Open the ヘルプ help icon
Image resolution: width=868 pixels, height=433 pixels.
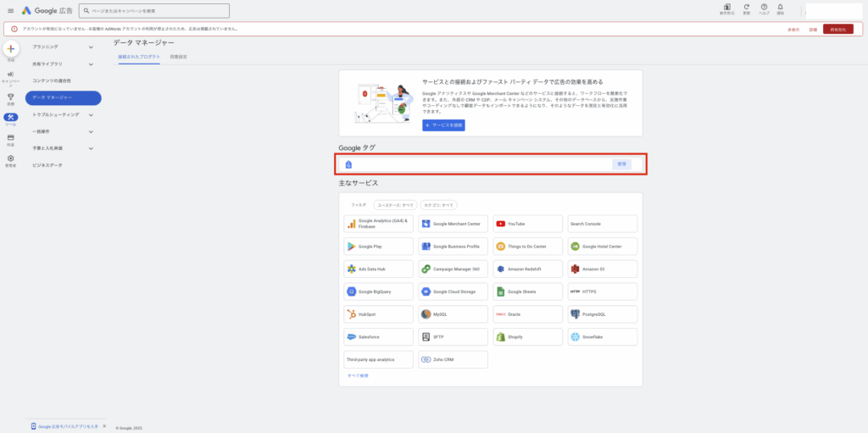click(x=764, y=8)
